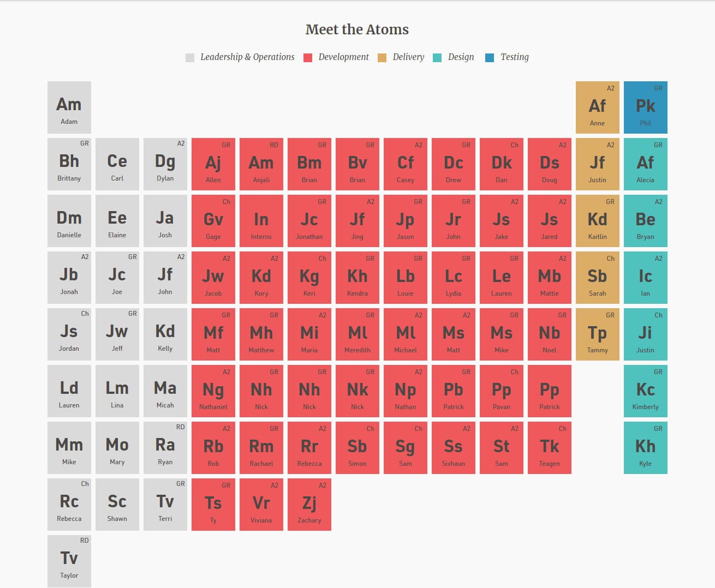Filter by the Delivery legend label
The height and width of the screenshot is (588, 715).
408,57
